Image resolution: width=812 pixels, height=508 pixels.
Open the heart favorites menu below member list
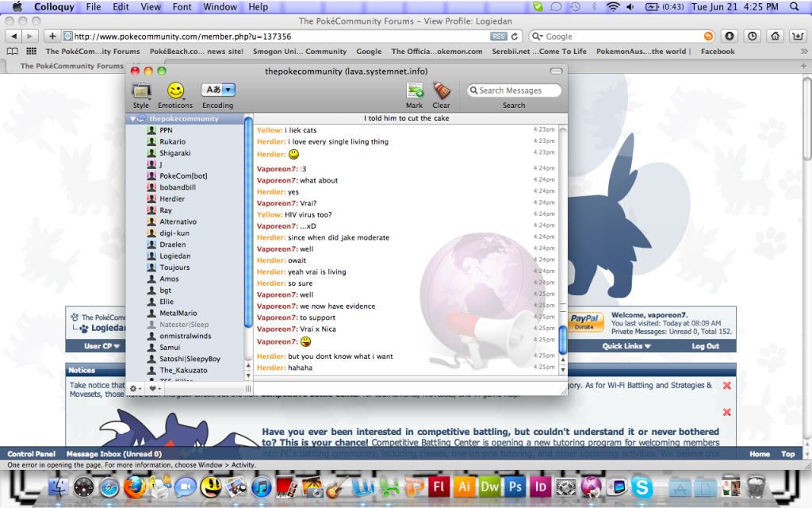tap(155, 388)
